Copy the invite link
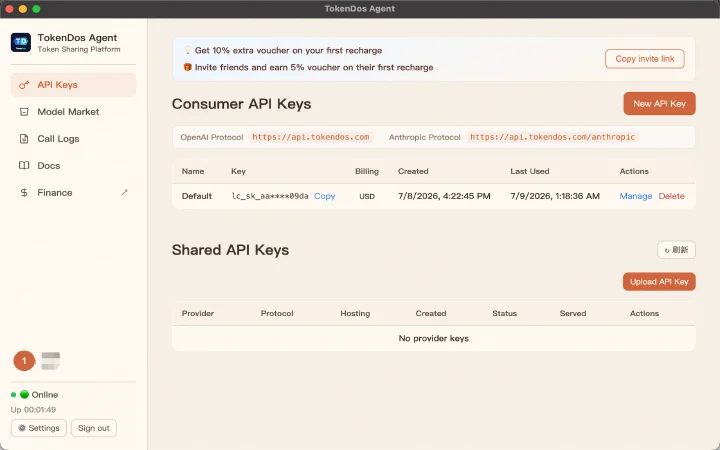Screen dimensions: 720x450 pos(645,59)
